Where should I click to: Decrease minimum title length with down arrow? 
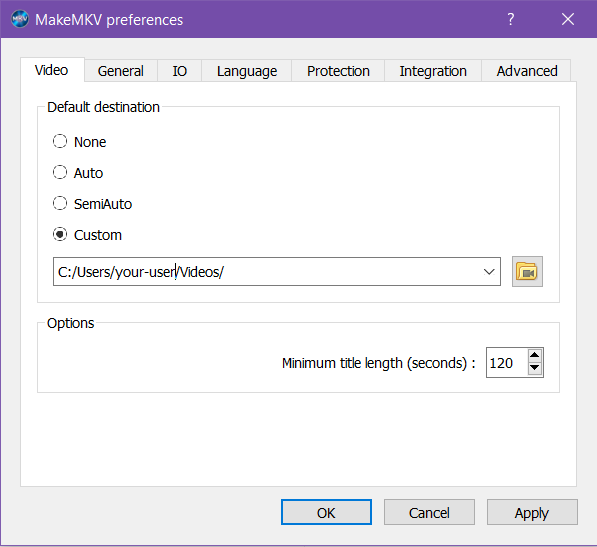535,368
